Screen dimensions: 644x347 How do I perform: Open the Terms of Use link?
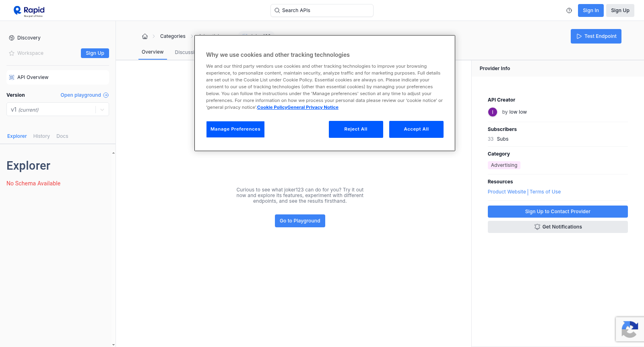pyautogui.click(x=545, y=192)
